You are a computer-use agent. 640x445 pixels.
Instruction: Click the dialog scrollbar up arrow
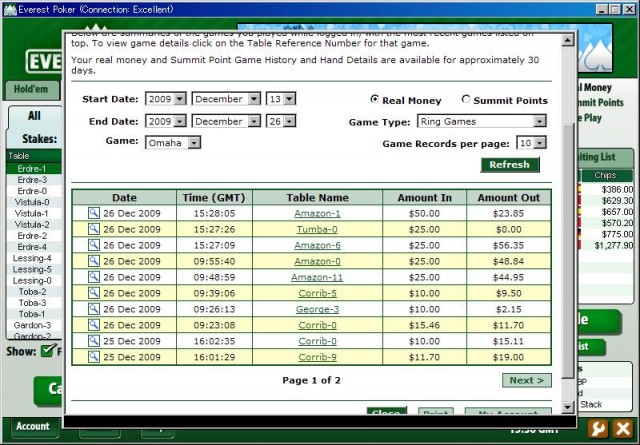tap(568, 40)
